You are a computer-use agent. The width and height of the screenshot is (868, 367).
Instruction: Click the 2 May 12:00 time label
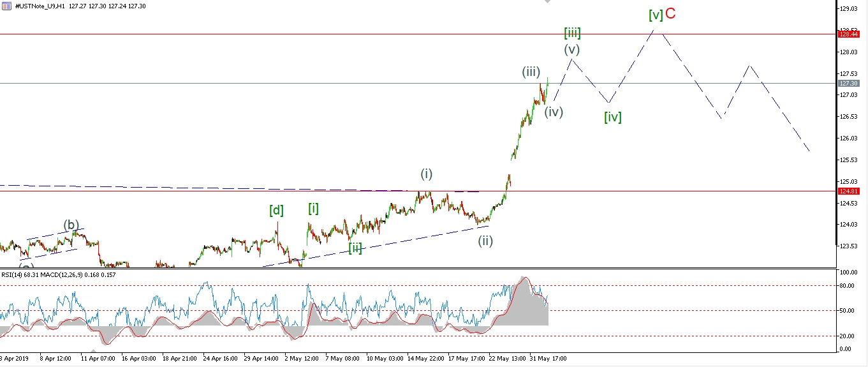pos(302,359)
